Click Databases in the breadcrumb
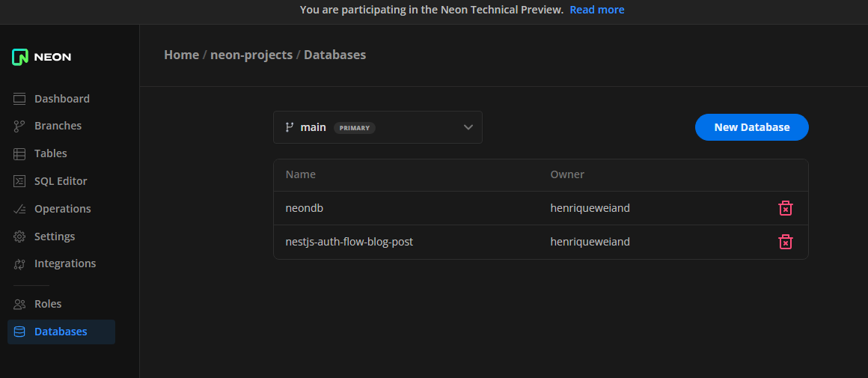 click(335, 55)
